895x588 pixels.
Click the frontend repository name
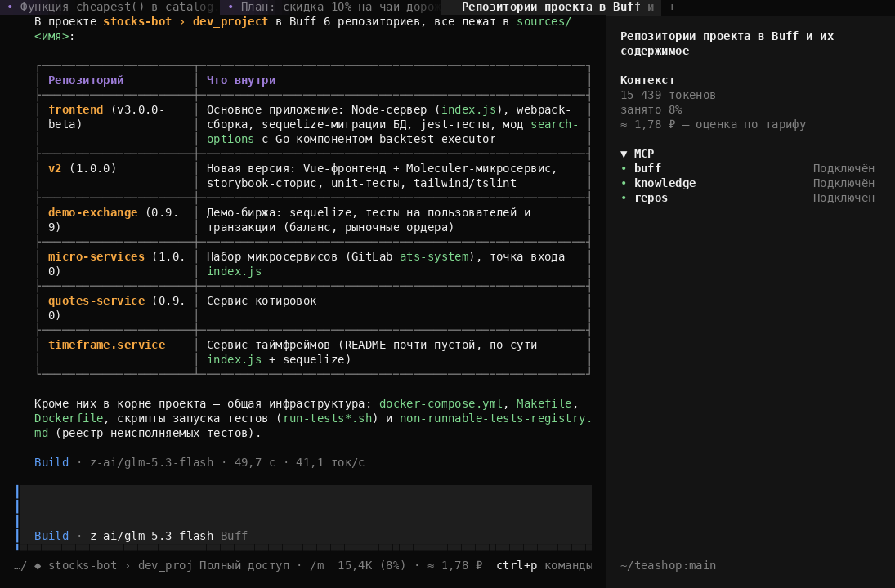point(76,109)
